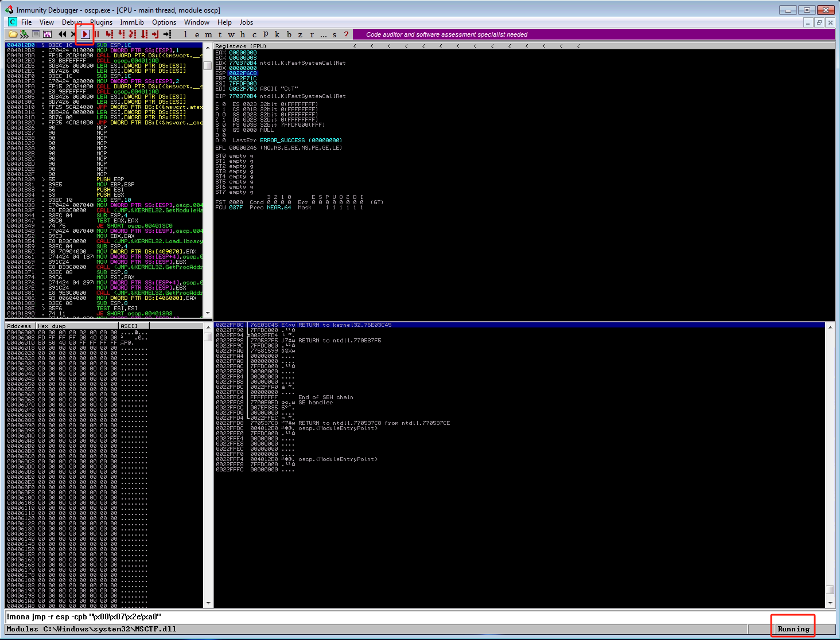Select stack row RETURN to kernel32.76E03C45
Image resolution: width=840 pixels, height=640 pixels.
520,325
